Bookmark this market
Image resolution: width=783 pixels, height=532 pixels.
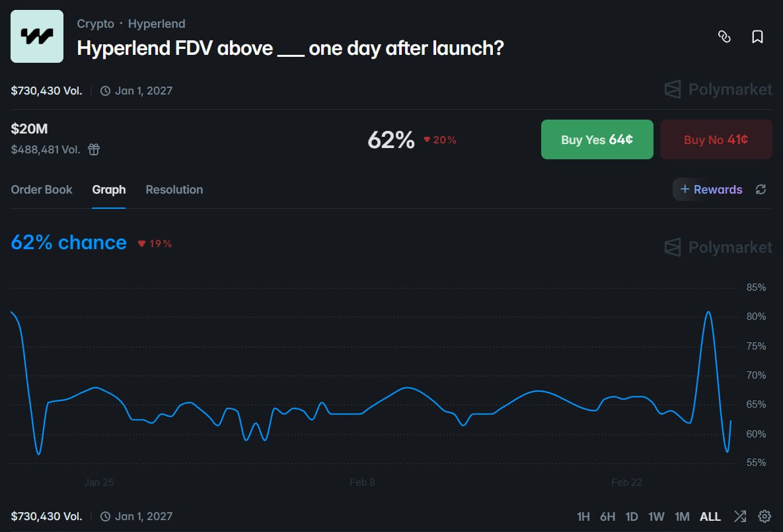click(x=757, y=37)
